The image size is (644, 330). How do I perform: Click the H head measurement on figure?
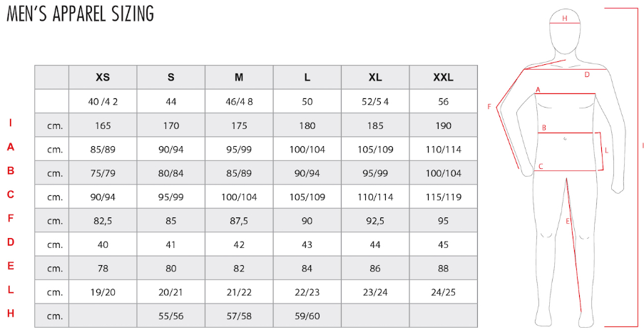point(565,18)
